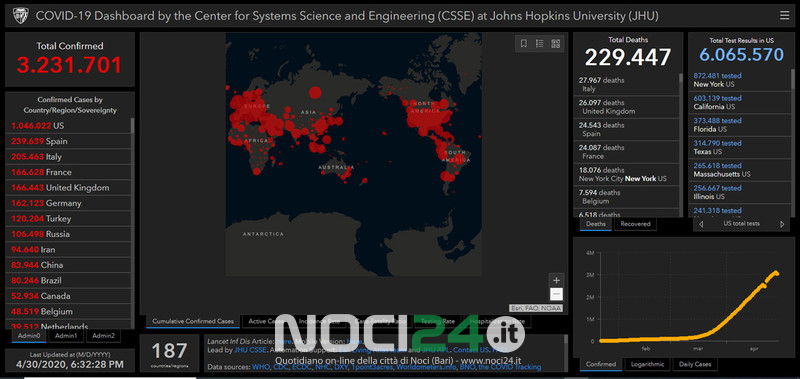Image resolution: width=800 pixels, height=379 pixels.
Task: Click Florida 373.488 tested entry
Action: click(x=739, y=125)
